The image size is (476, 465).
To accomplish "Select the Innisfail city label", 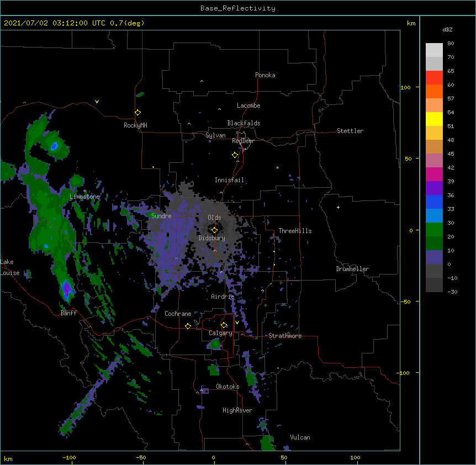I will pyautogui.click(x=229, y=180).
